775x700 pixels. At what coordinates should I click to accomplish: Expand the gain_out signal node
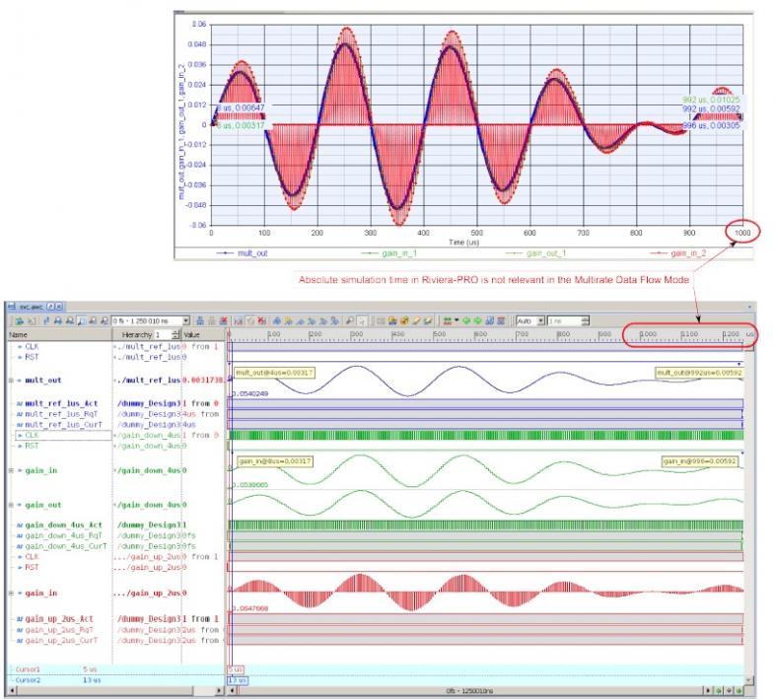point(11,505)
